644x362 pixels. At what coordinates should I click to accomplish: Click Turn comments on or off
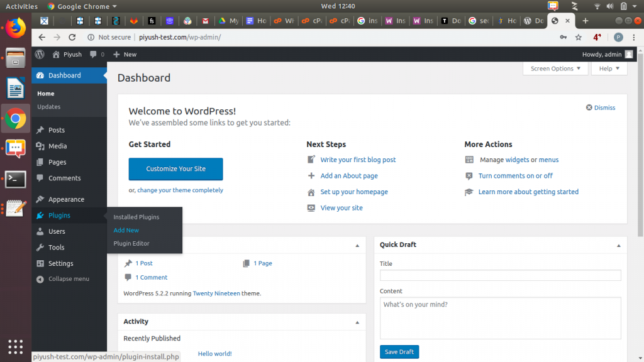click(516, 176)
